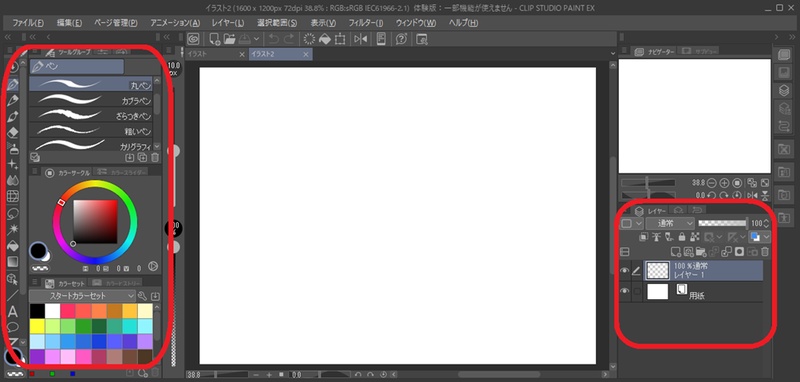The image size is (800, 382).
Task: Toggle Set as draft layer icon
Action: (669, 237)
